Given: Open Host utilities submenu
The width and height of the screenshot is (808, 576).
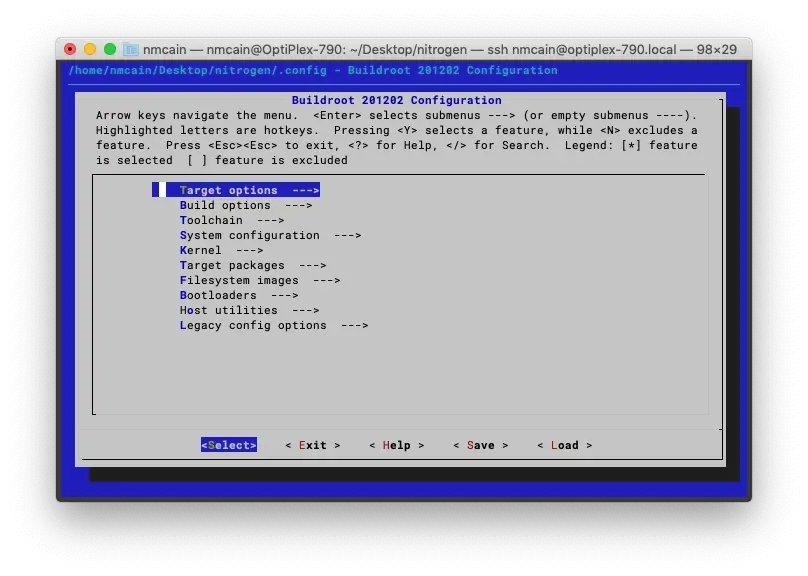Looking at the screenshot, I should click(249, 310).
